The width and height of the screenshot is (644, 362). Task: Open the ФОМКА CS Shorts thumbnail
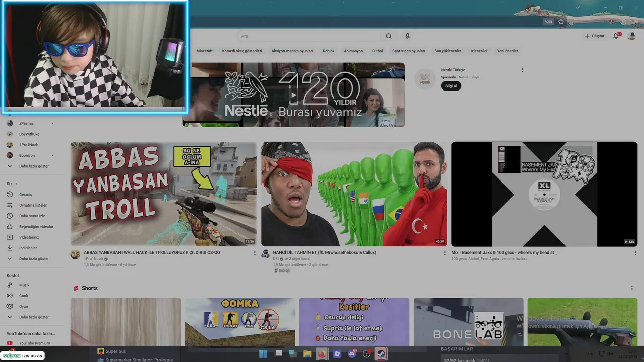tap(240, 322)
